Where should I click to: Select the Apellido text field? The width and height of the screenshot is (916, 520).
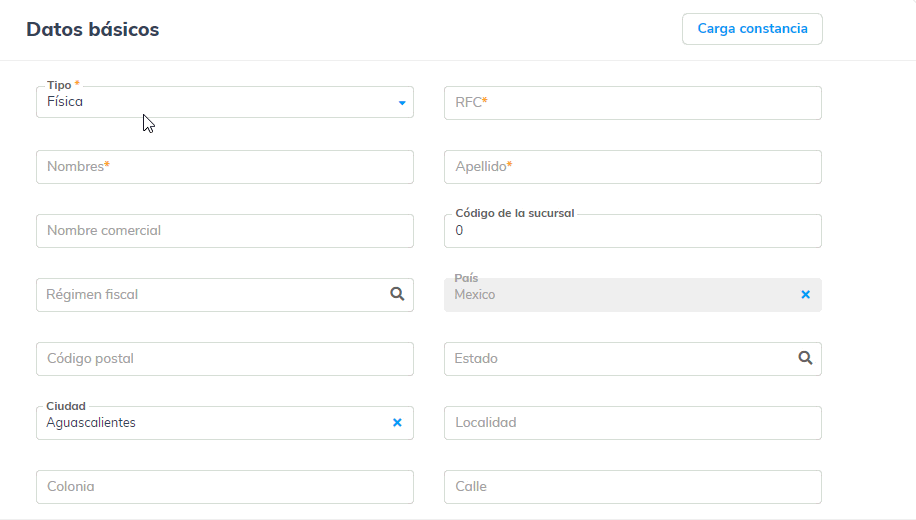(632, 167)
